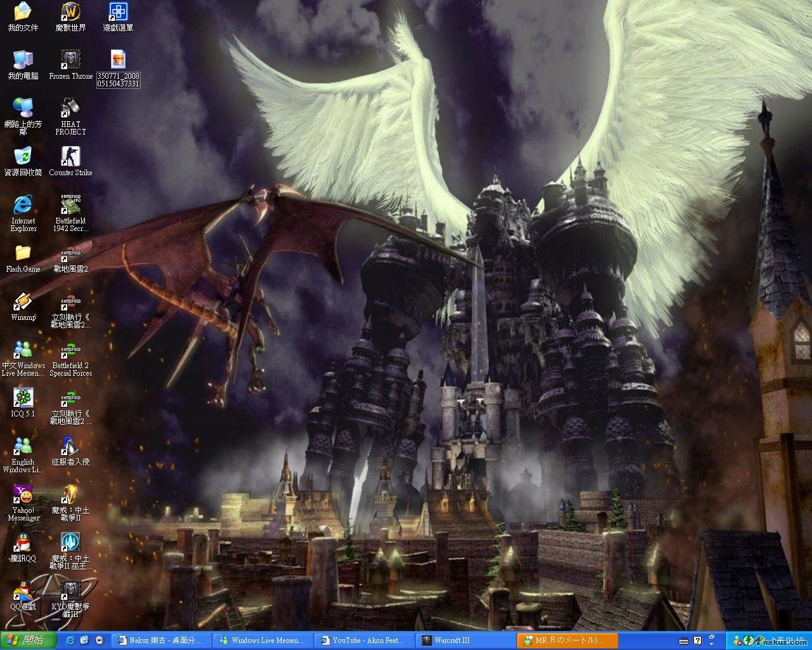Viewport: 812px width, 650px height.
Task: Click the Messenger status tray icon
Action: point(738,641)
